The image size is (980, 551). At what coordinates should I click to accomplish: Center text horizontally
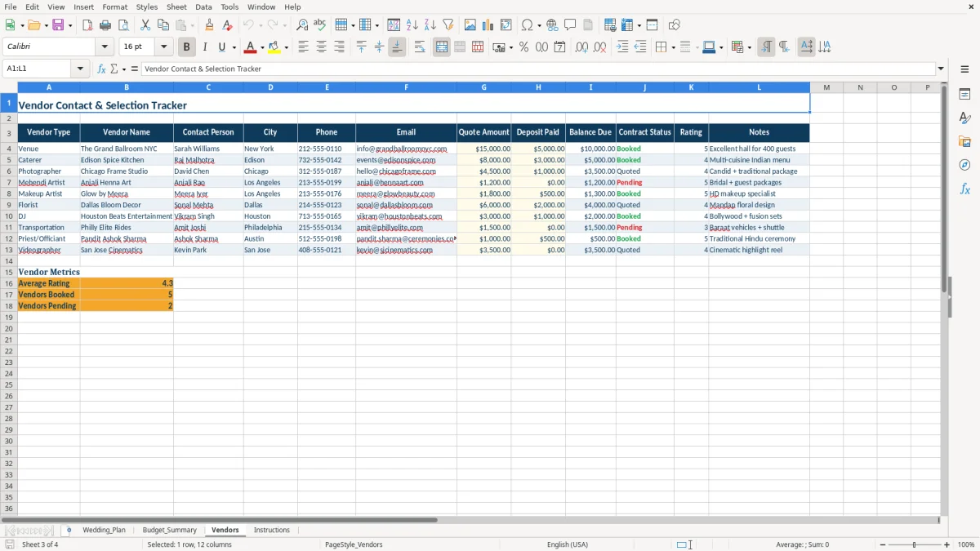(322, 47)
